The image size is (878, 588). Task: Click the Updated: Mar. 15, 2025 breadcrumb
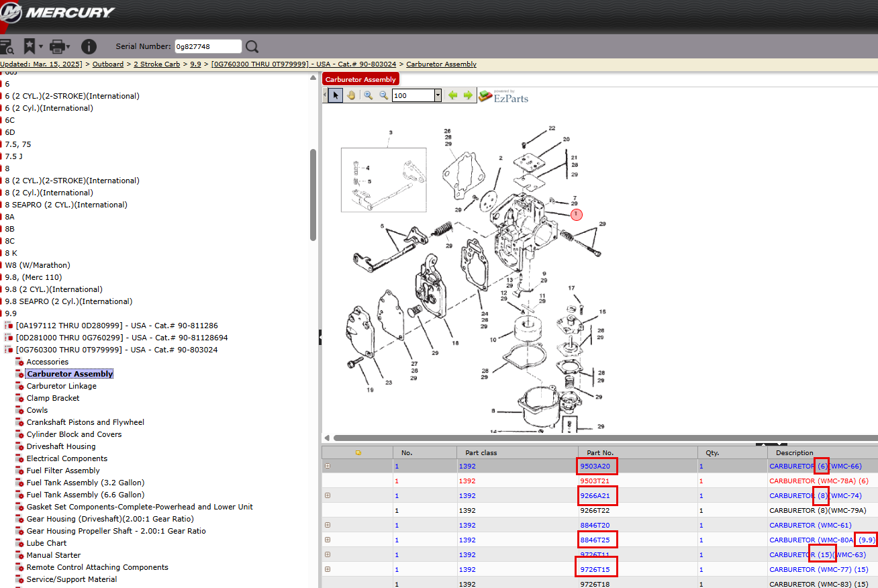(41, 64)
